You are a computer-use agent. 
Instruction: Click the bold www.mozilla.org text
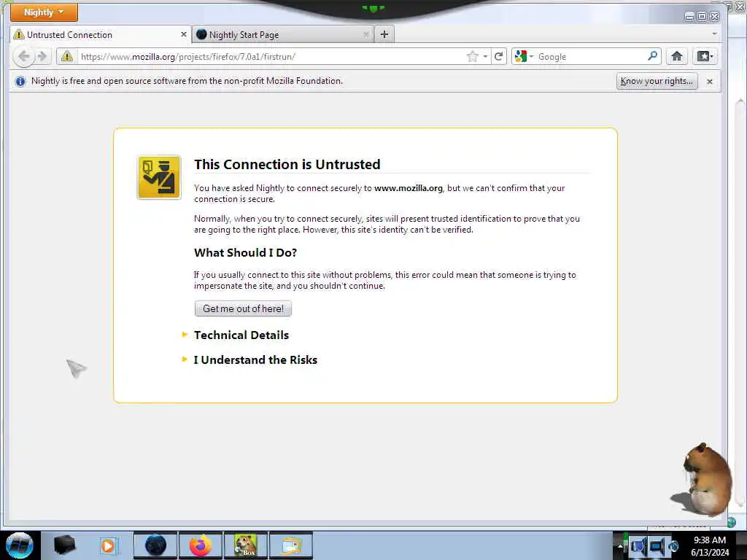point(409,188)
